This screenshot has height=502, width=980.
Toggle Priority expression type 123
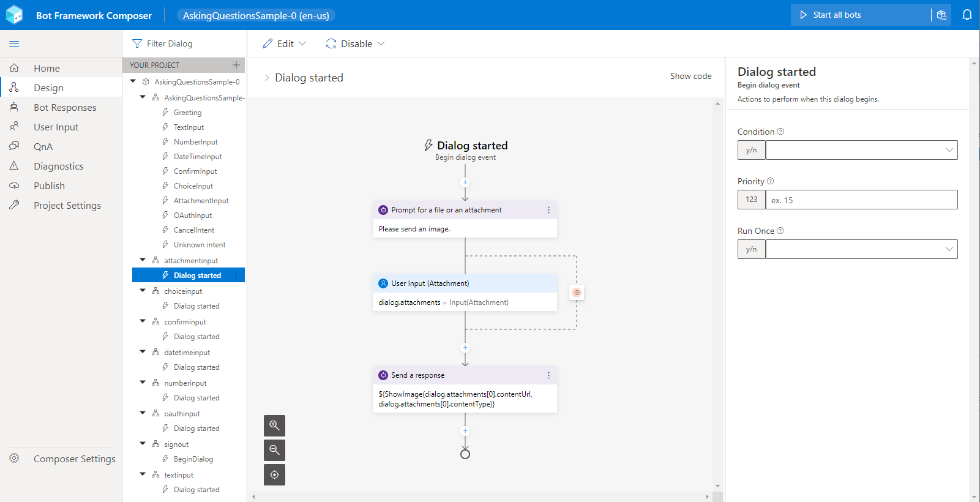tap(752, 200)
